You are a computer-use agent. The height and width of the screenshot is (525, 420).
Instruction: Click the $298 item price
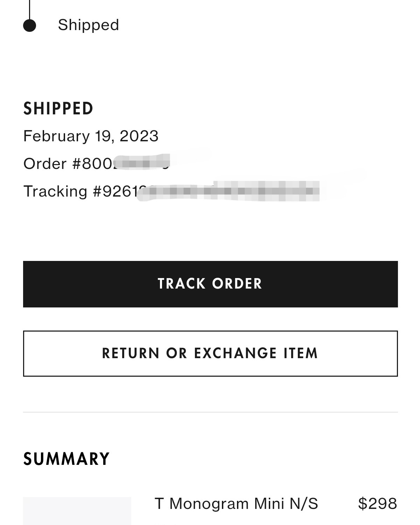coord(378,504)
